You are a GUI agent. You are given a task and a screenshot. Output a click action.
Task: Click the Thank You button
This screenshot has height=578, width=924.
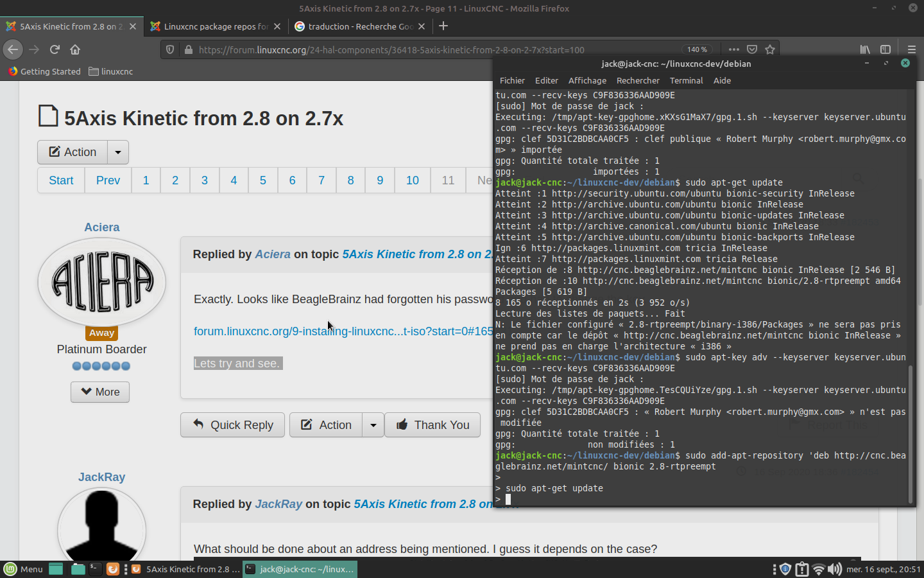(432, 425)
